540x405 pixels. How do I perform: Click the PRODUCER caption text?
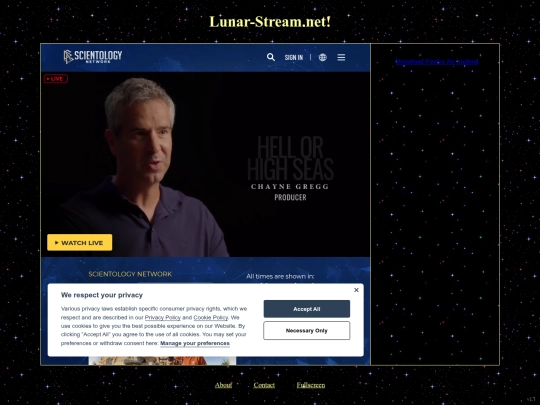(290, 197)
